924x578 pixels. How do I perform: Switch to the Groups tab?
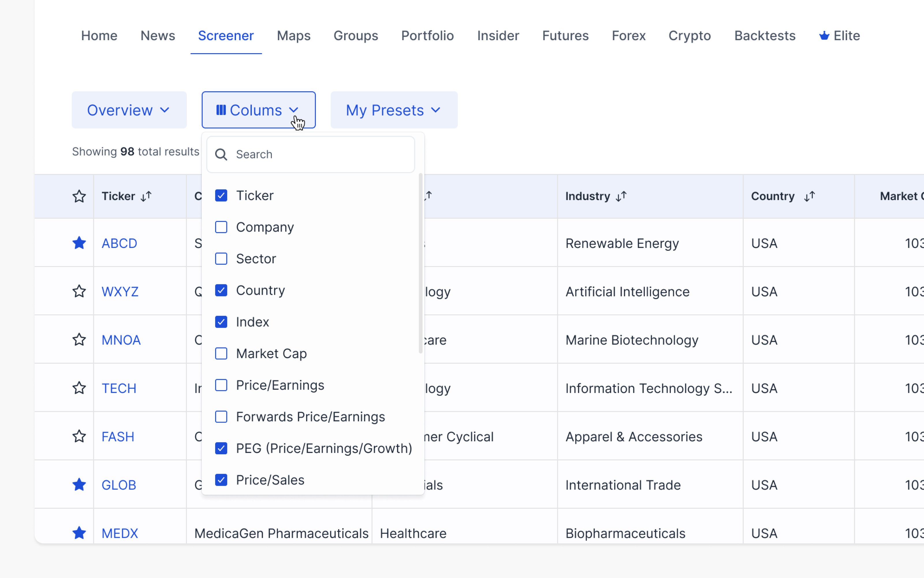pos(356,36)
